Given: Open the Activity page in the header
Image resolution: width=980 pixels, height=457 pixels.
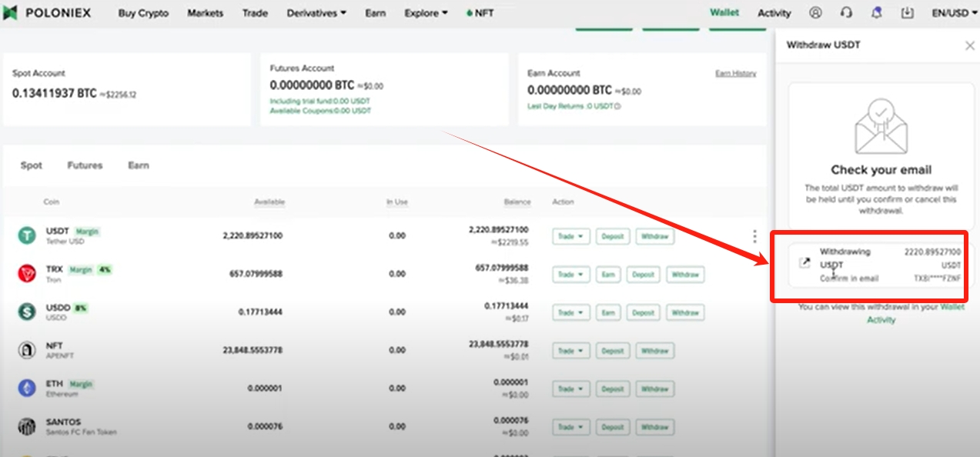Looking at the screenshot, I should click(774, 13).
